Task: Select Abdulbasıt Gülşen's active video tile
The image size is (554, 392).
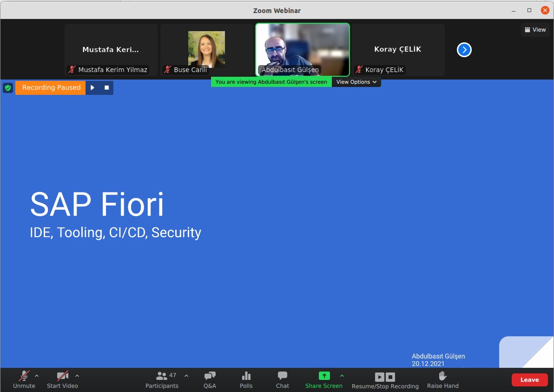Action: pyautogui.click(x=303, y=50)
